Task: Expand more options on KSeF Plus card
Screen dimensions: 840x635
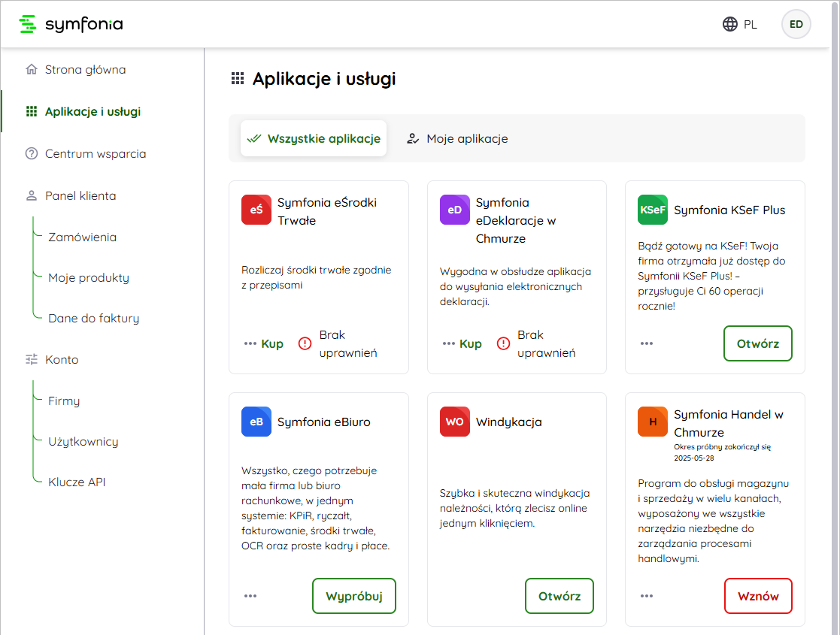Action: 647,343
